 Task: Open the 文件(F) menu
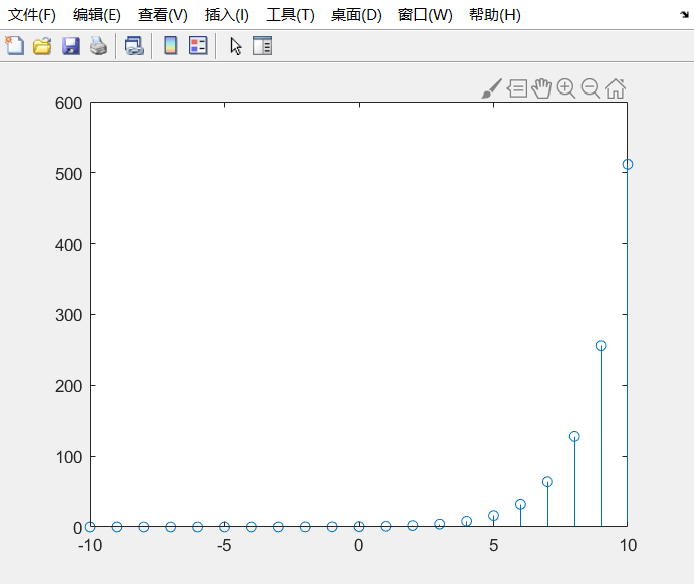(32, 15)
